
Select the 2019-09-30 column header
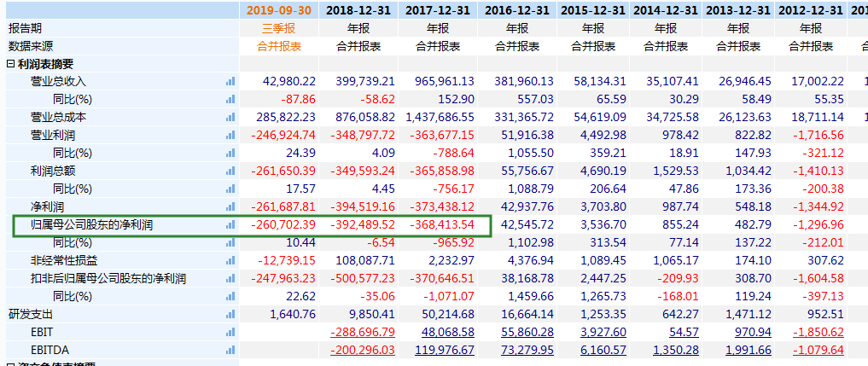pos(280,10)
